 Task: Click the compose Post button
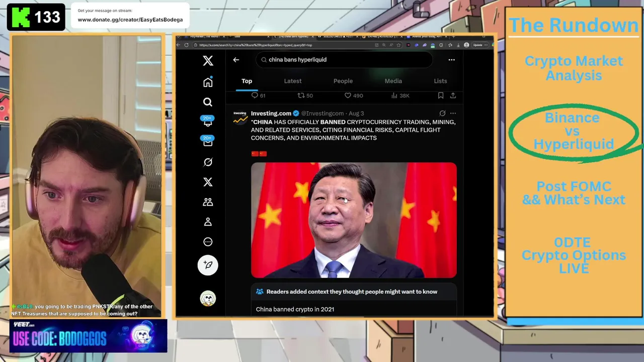[x=208, y=265]
